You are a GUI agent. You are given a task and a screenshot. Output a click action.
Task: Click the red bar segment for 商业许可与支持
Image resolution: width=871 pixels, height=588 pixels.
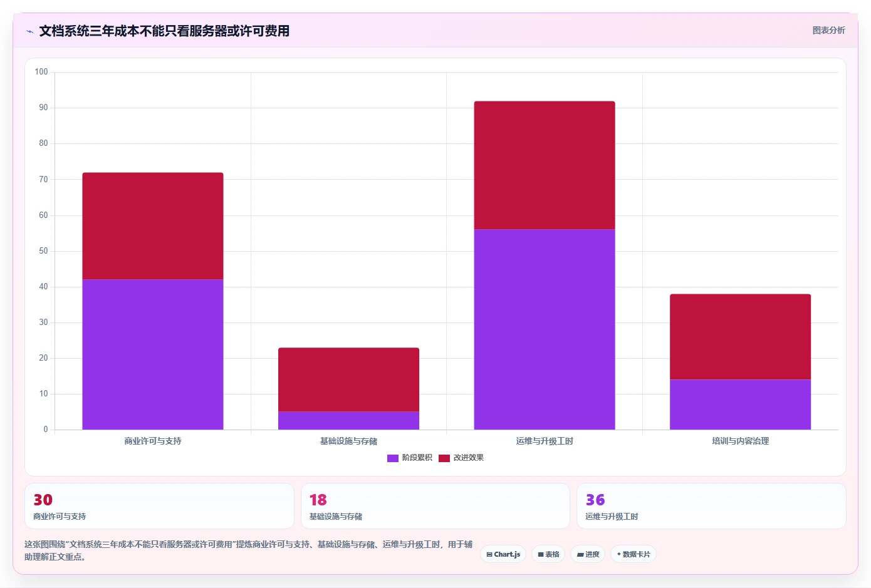[x=153, y=226]
